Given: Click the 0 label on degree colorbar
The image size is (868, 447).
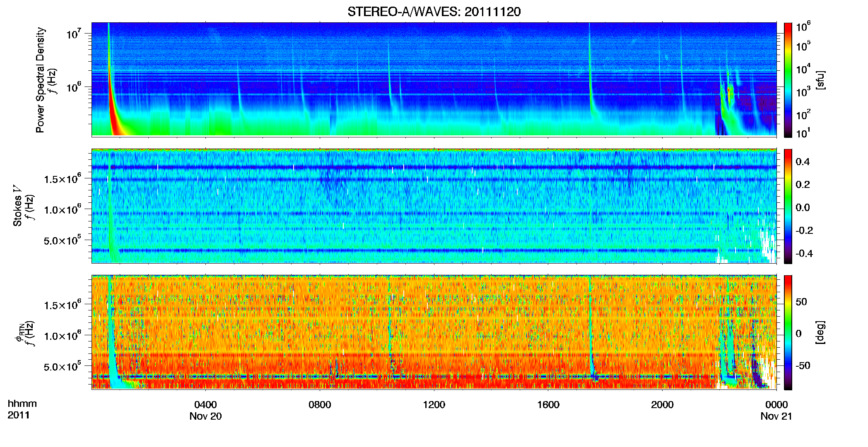Looking at the screenshot, I should (x=798, y=334).
